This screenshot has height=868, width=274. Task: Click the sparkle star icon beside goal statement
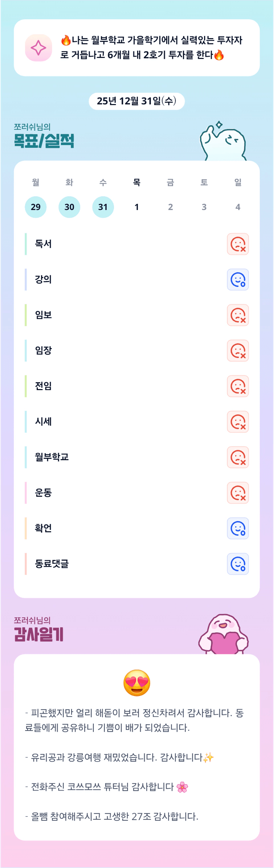coord(38,48)
